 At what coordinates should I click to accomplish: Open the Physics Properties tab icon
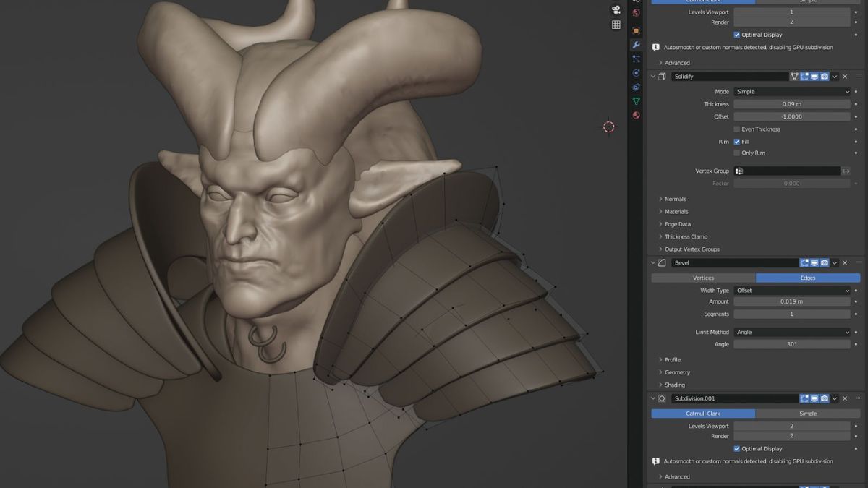pyautogui.click(x=636, y=73)
